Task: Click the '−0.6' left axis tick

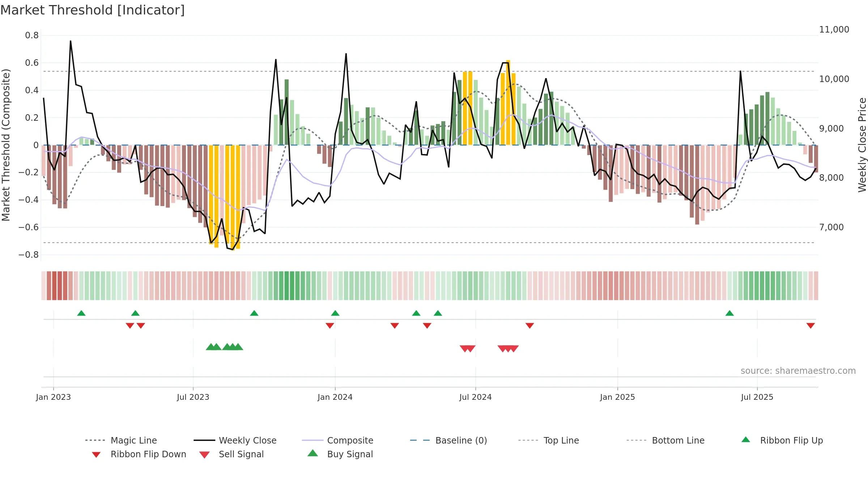Action: tap(29, 227)
